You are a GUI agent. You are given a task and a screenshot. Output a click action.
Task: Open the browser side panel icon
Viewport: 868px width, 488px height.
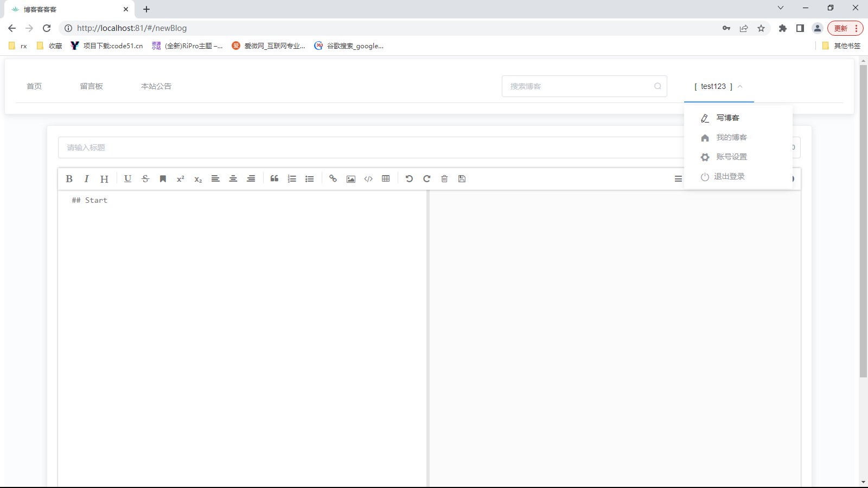coord(800,28)
